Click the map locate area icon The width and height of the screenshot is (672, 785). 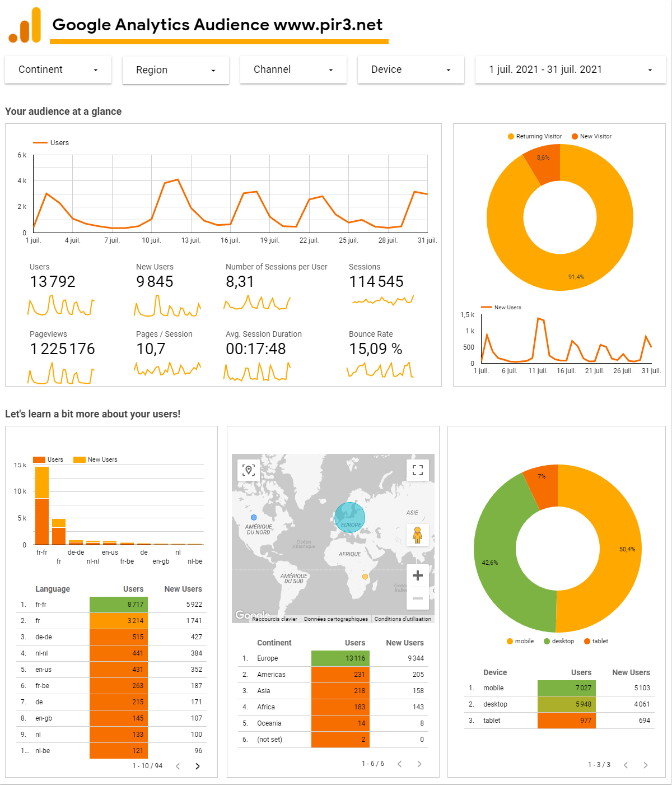click(249, 470)
